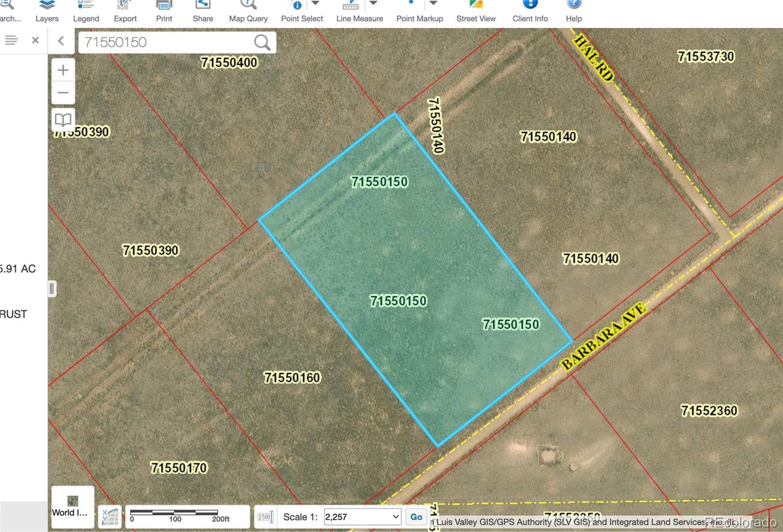The width and height of the screenshot is (783, 532).
Task: Click the Export tool
Action: pos(125,12)
